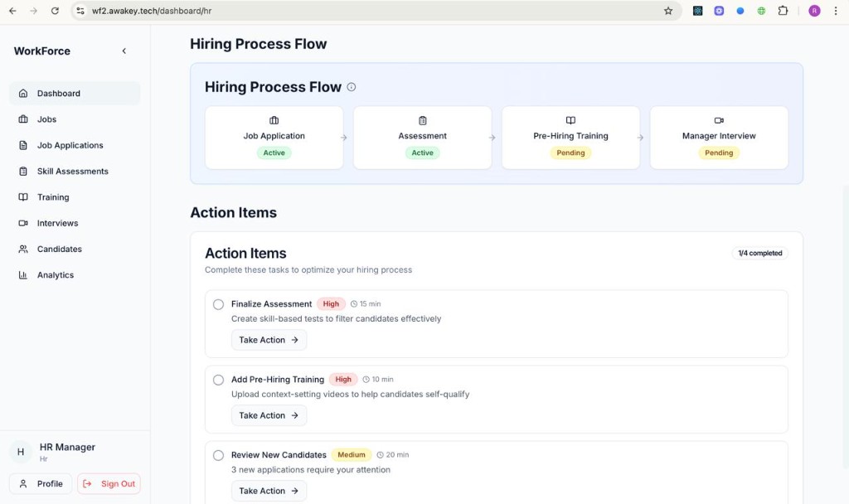Go back with the browser back arrow
This screenshot has width=849, height=504.
pos(12,11)
